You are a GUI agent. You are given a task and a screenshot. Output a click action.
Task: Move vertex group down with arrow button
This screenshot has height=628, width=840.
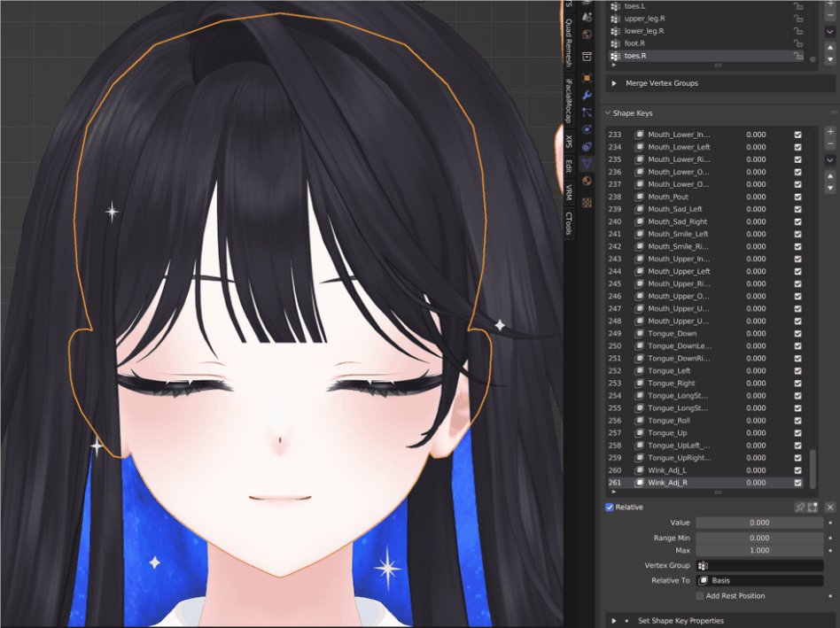830,60
